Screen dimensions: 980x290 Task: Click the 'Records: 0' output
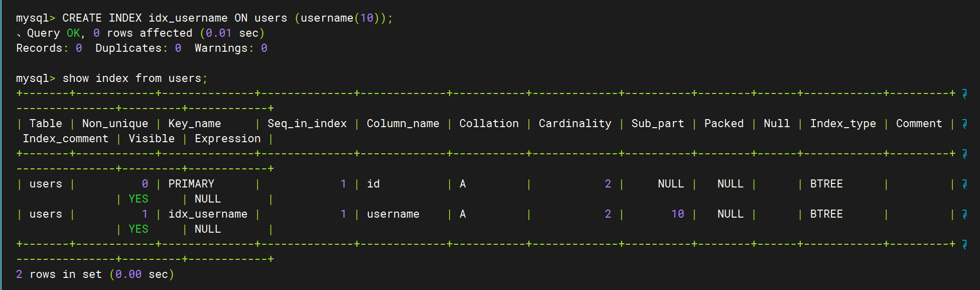pos(49,48)
